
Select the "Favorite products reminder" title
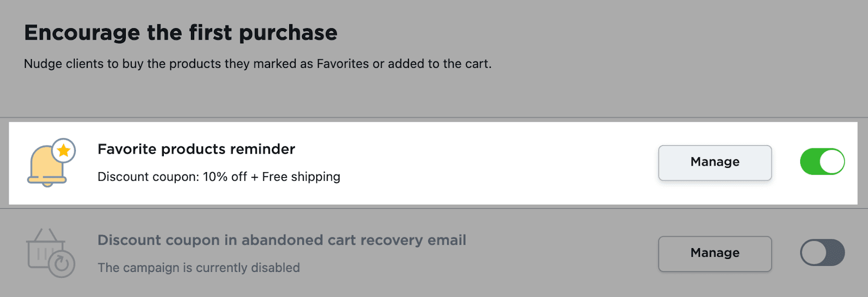coord(196,149)
